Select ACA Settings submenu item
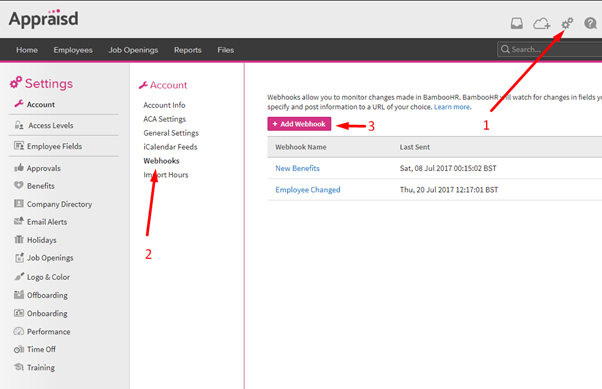 coord(165,119)
